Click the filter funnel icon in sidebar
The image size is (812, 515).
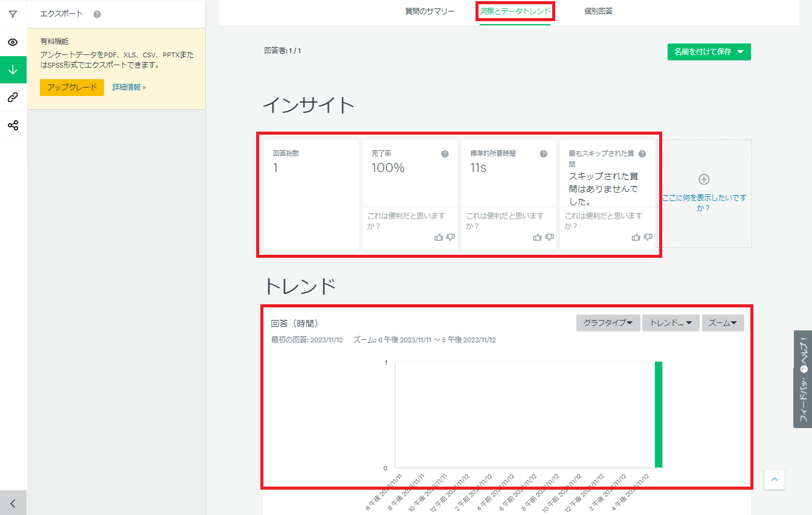tap(13, 14)
